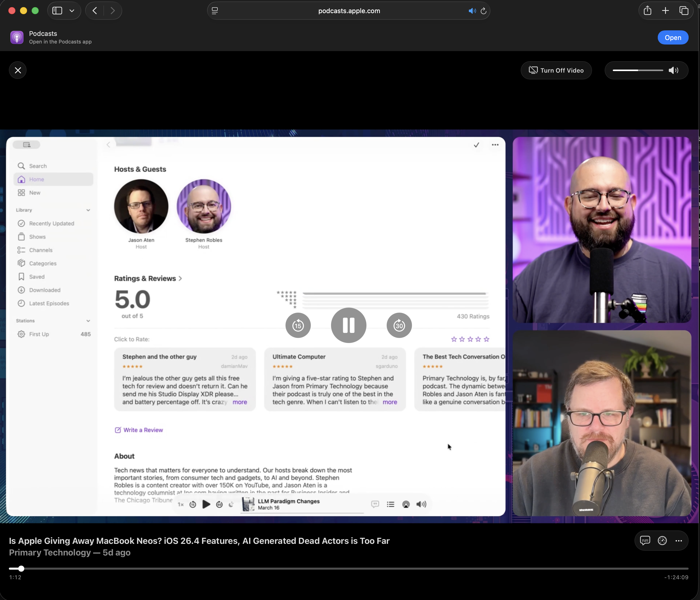This screenshot has height=600, width=700.
Task: Skip back 15 seconds
Action: 298,325
